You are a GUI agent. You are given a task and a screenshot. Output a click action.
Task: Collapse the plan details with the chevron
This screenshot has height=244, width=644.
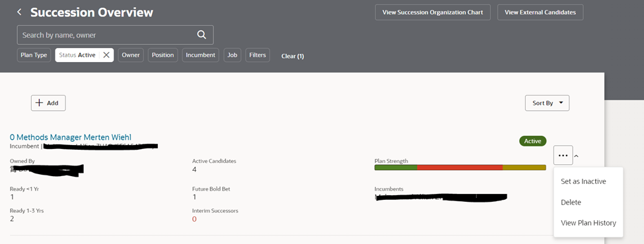[577, 156]
